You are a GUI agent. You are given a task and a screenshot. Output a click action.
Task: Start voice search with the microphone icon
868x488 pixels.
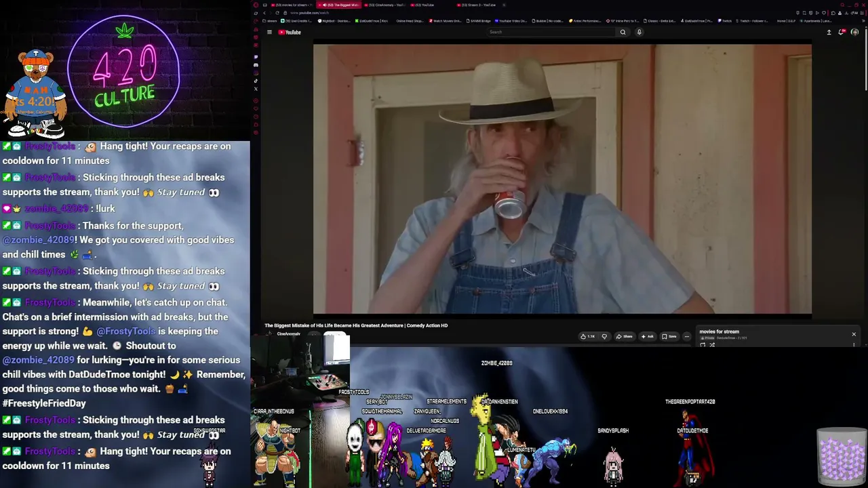pyautogui.click(x=639, y=32)
